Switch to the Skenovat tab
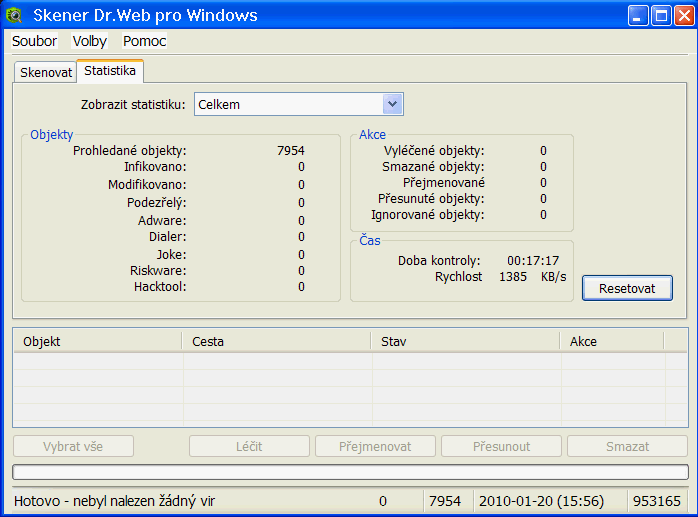The height and width of the screenshot is (517, 698). 46,72
